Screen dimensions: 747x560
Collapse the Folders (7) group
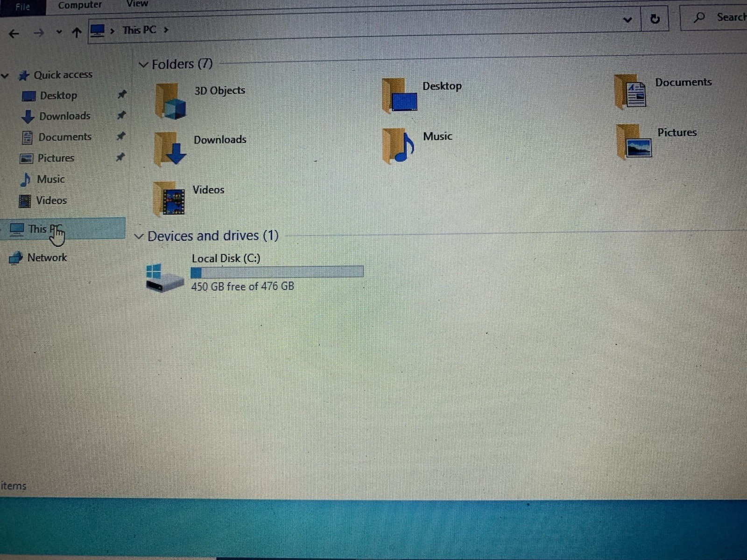point(143,65)
